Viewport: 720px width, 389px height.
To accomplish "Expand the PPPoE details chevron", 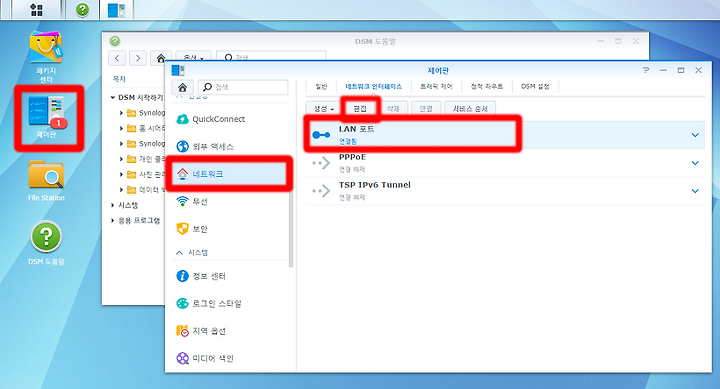I will (695, 163).
